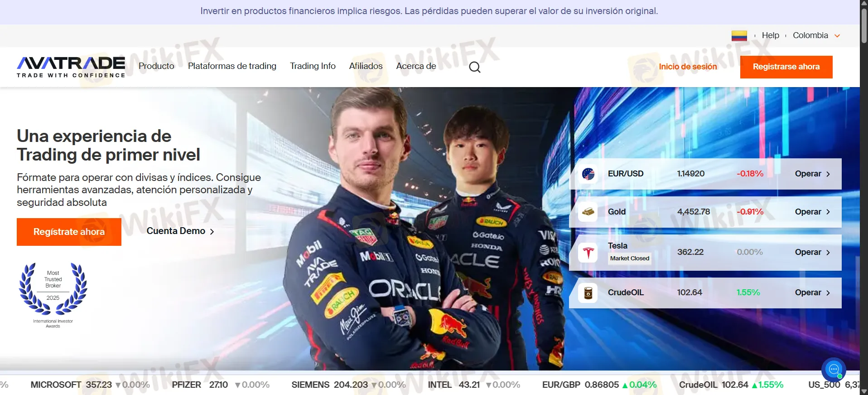This screenshot has height=395, width=868.
Task: Click the EUR/USD currency flag icon
Action: [588, 174]
